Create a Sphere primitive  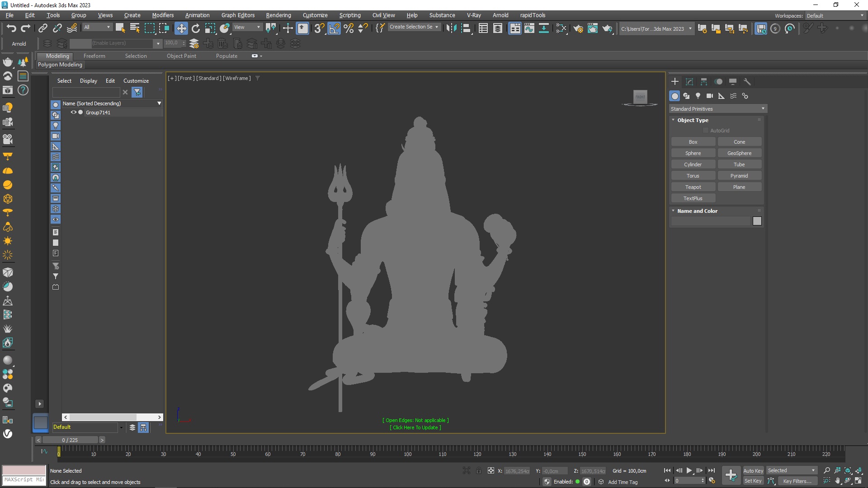(693, 153)
